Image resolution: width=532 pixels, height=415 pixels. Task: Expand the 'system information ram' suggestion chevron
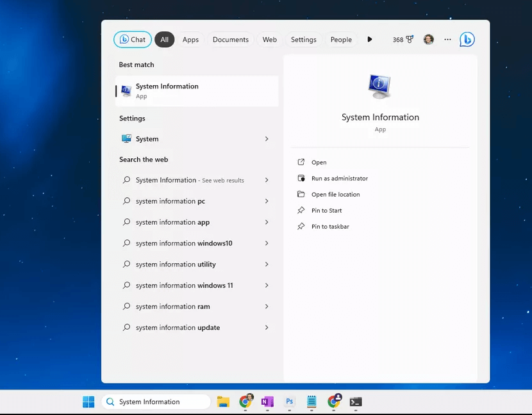pos(267,307)
